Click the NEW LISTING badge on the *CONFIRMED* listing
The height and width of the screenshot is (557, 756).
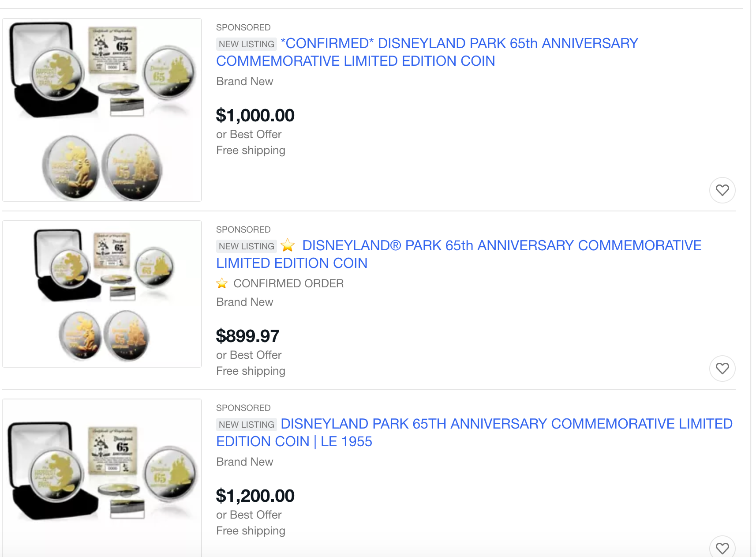click(x=246, y=44)
